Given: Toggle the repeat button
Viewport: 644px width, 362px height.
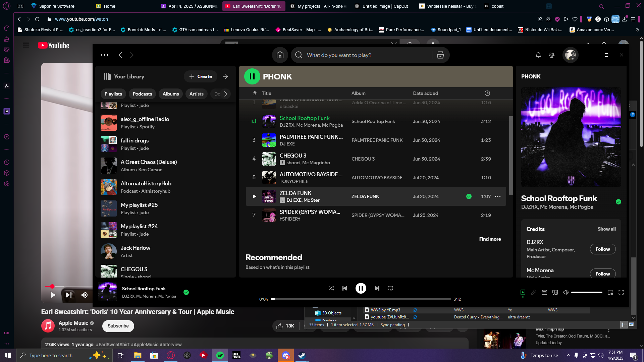Looking at the screenshot, I should [390, 288].
